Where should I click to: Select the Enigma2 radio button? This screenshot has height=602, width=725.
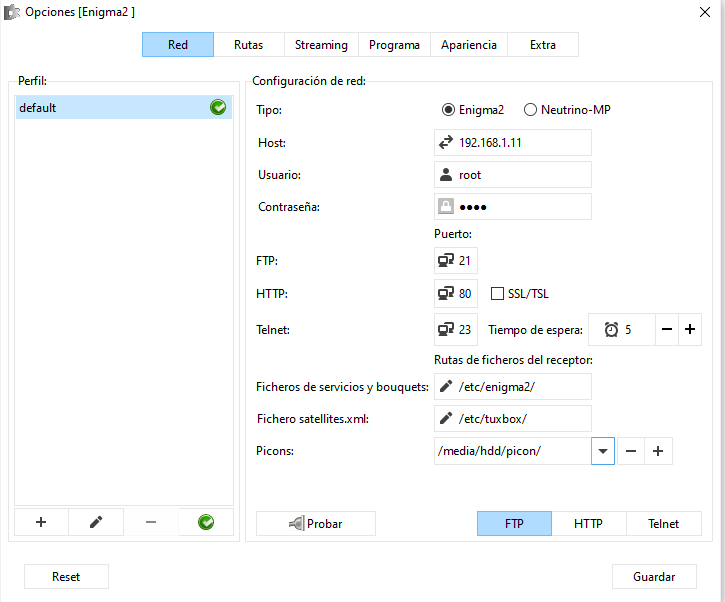pos(448,110)
